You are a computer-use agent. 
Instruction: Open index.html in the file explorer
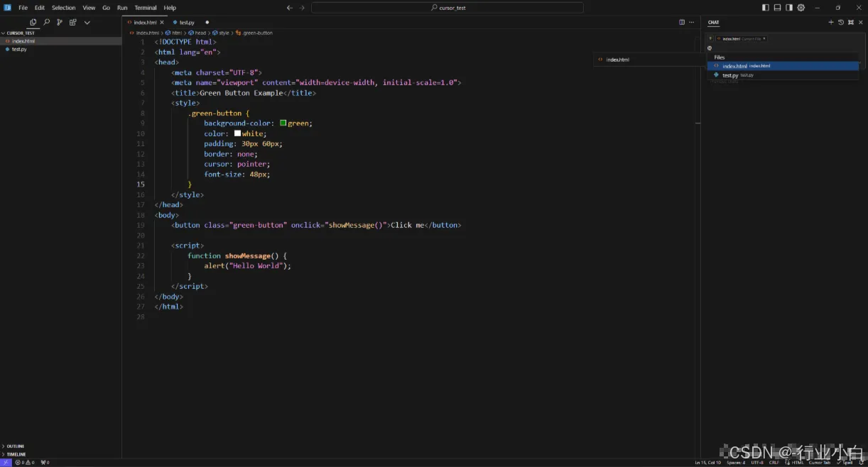[x=61, y=41]
